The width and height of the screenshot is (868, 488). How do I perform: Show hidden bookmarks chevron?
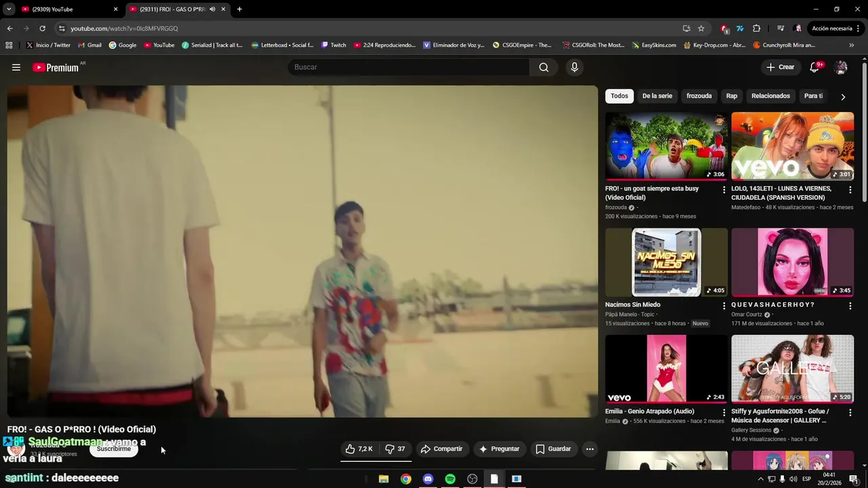852,45
